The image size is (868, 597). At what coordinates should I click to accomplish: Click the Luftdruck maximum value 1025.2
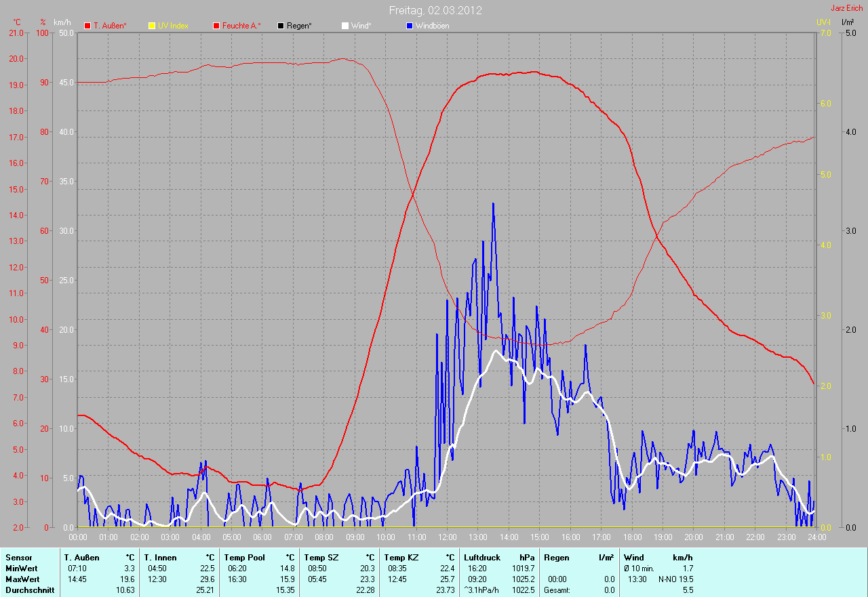[523, 579]
